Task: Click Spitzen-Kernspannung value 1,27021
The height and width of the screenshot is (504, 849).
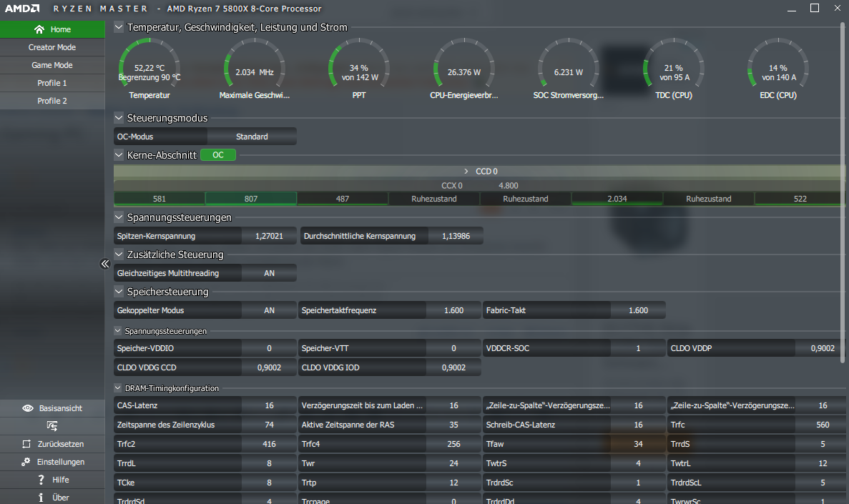Action: tap(269, 236)
